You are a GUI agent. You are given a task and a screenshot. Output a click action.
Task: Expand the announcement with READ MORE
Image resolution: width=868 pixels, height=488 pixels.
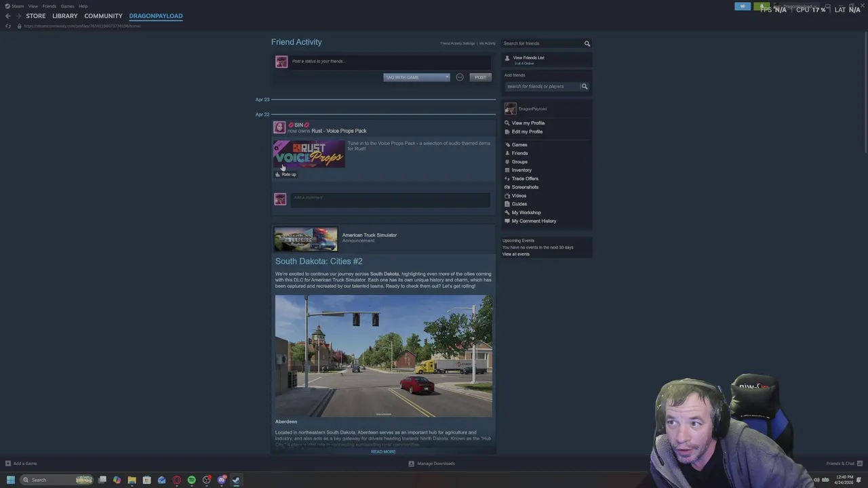[383, 451]
